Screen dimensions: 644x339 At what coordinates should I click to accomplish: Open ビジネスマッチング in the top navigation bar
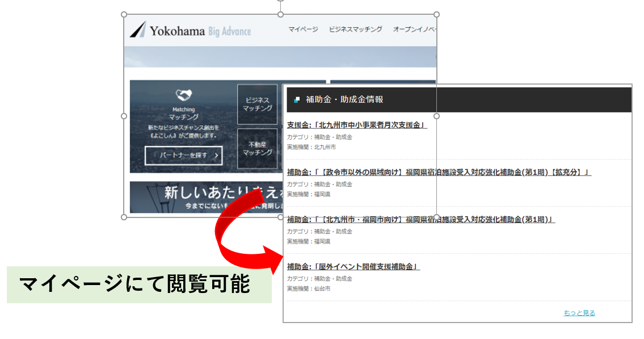pos(356,30)
